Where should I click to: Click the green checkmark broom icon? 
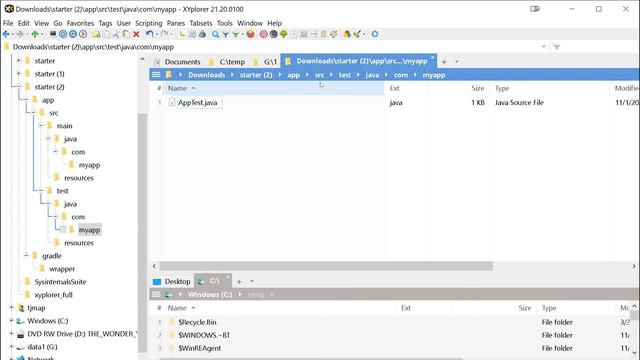(357, 34)
